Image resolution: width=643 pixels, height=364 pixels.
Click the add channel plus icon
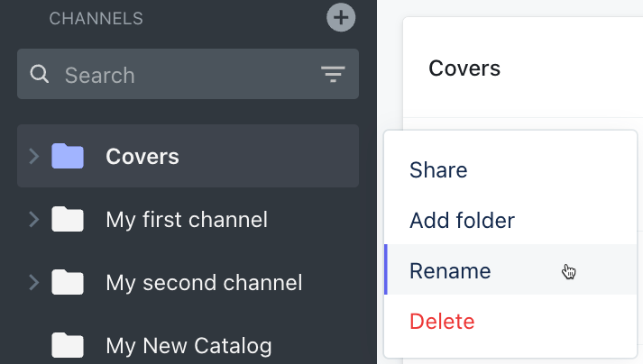[341, 17]
